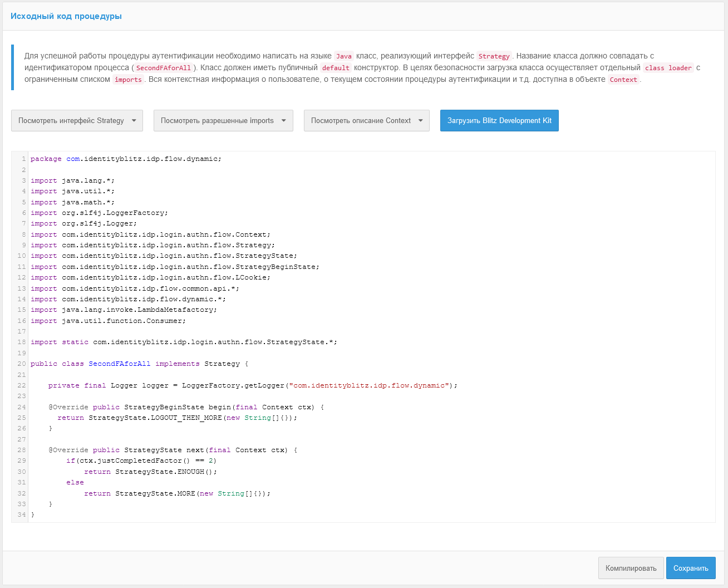Click the 'SecondFAforAll' code tag in the description
Screen dimensions: 728x588
pos(164,68)
